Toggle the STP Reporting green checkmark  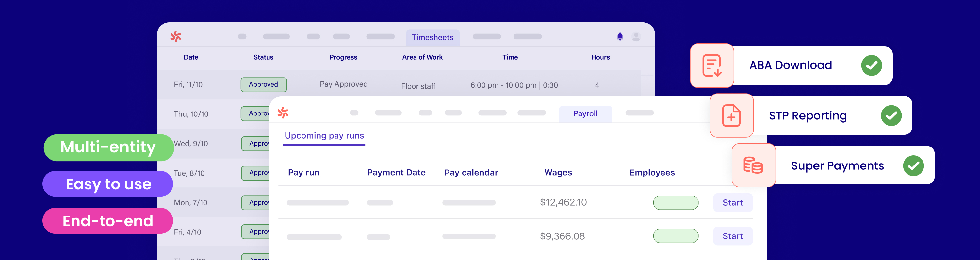[891, 115]
